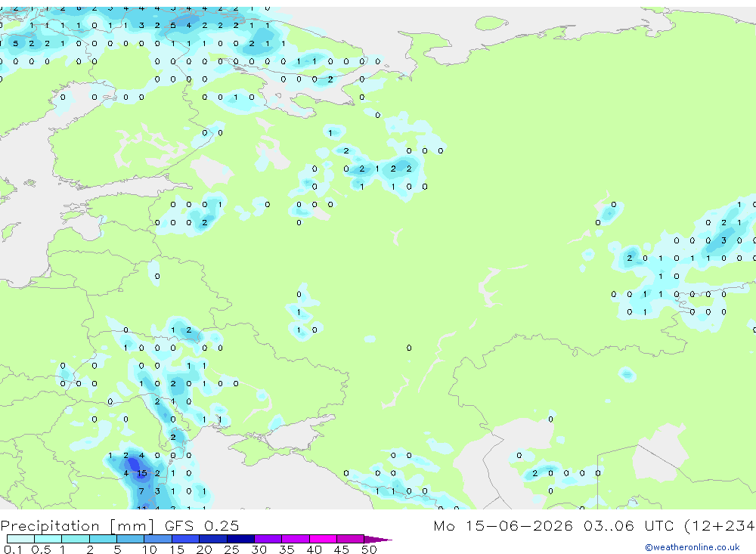Click the above-50 mm legend arrow tip
The width and height of the screenshot is (756, 554).
click(378, 539)
